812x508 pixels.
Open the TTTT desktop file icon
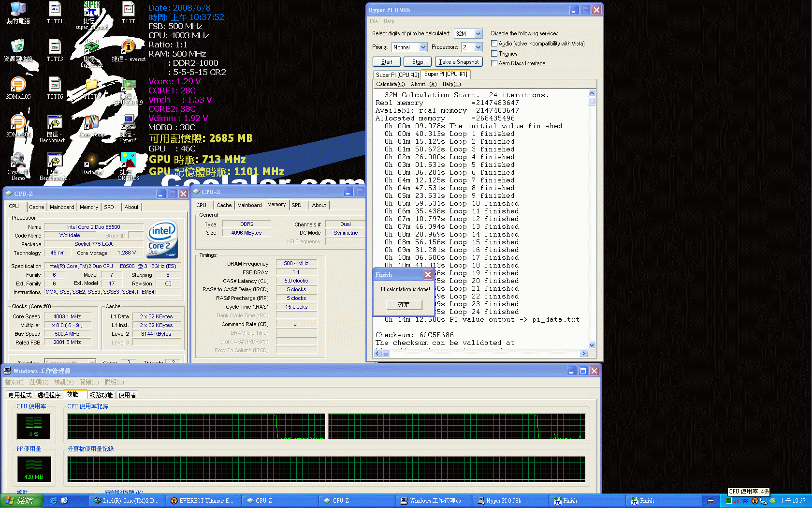coord(128,13)
